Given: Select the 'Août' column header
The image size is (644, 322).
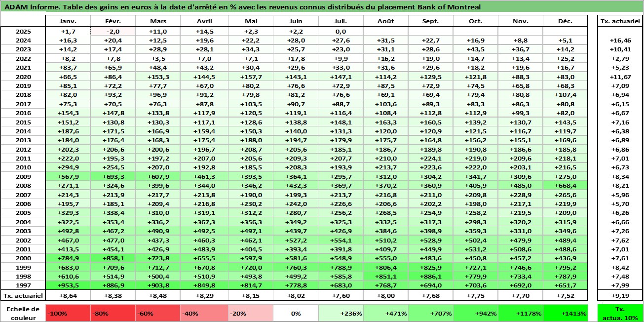Looking at the screenshot, I should pyautogui.click(x=386, y=21).
